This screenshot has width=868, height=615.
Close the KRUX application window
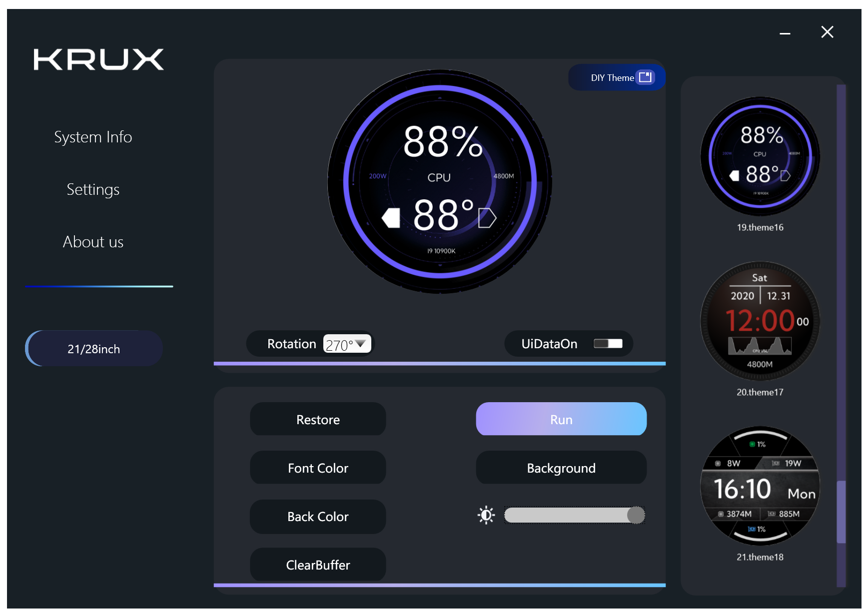point(827,32)
